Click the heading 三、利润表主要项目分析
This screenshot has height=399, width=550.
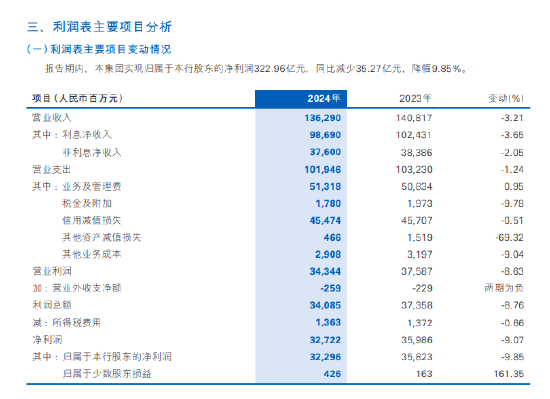[99, 27]
